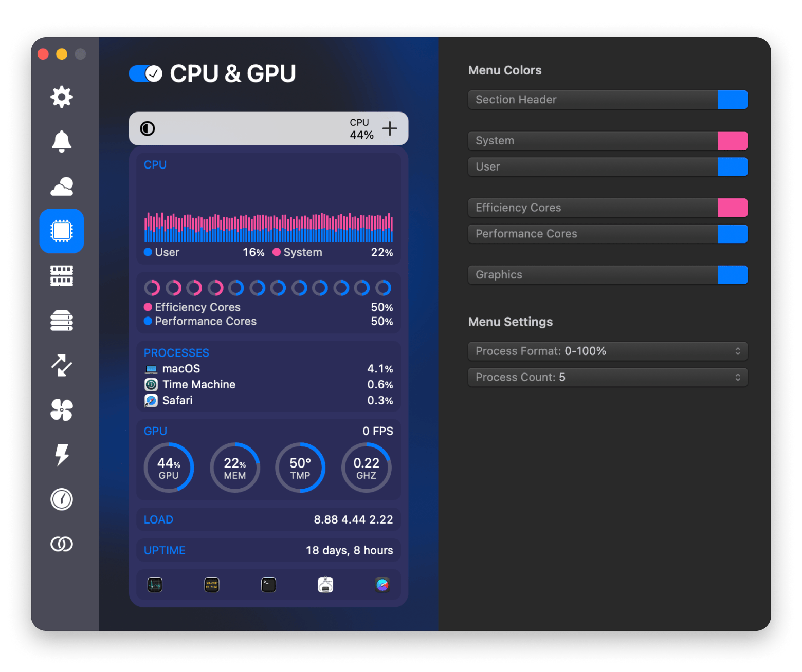
Task: Change the Efficiency Cores color swatch
Action: (x=732, y=208)
